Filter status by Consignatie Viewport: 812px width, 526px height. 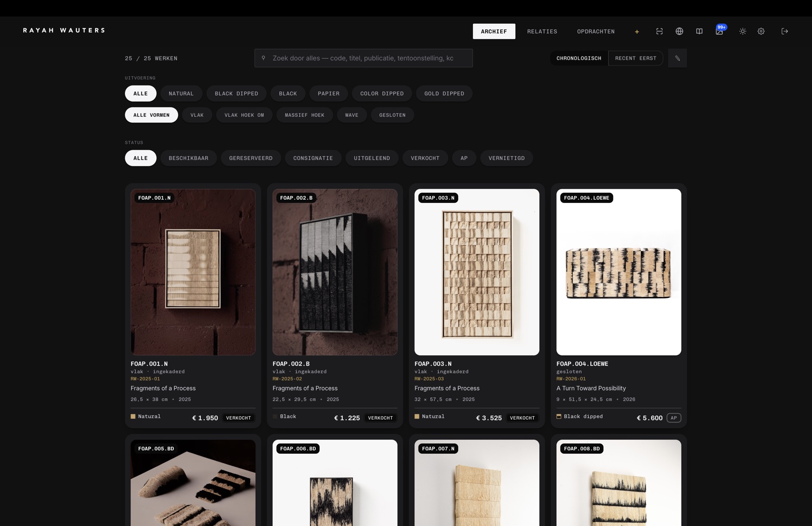tap(313, 158)
